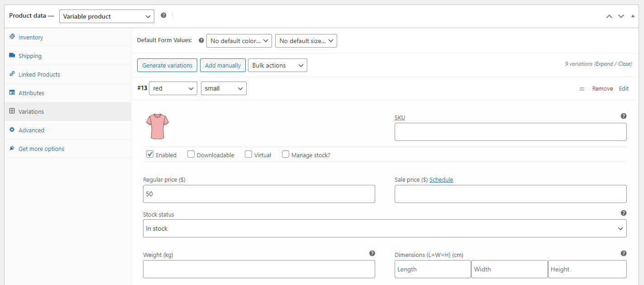Click the Close link for variations

(625, 64)
